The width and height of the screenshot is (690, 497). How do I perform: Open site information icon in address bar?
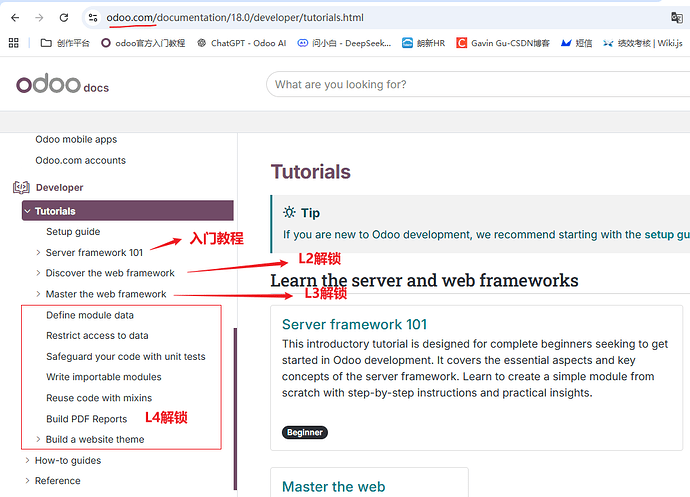93,18
